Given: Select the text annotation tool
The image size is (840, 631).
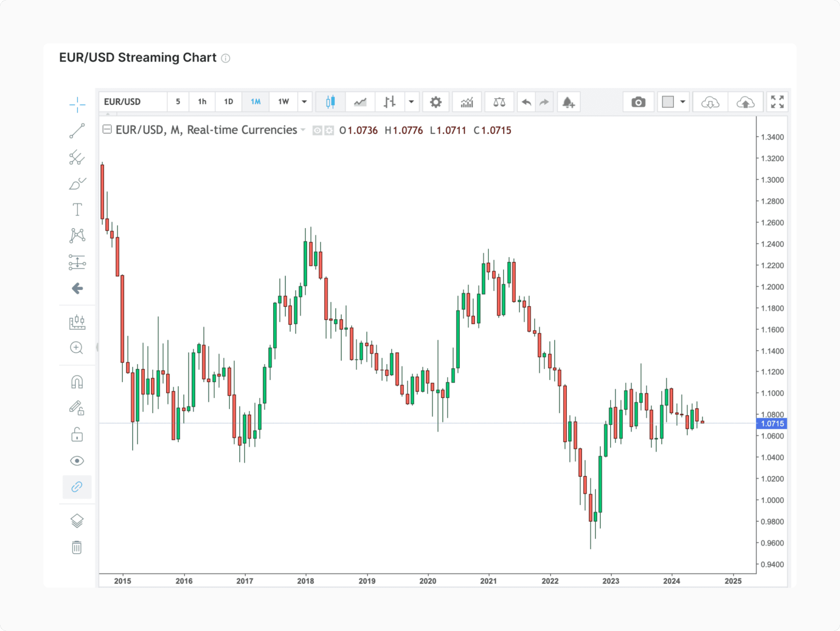Looking at the screenshot, I should [77, 209].
